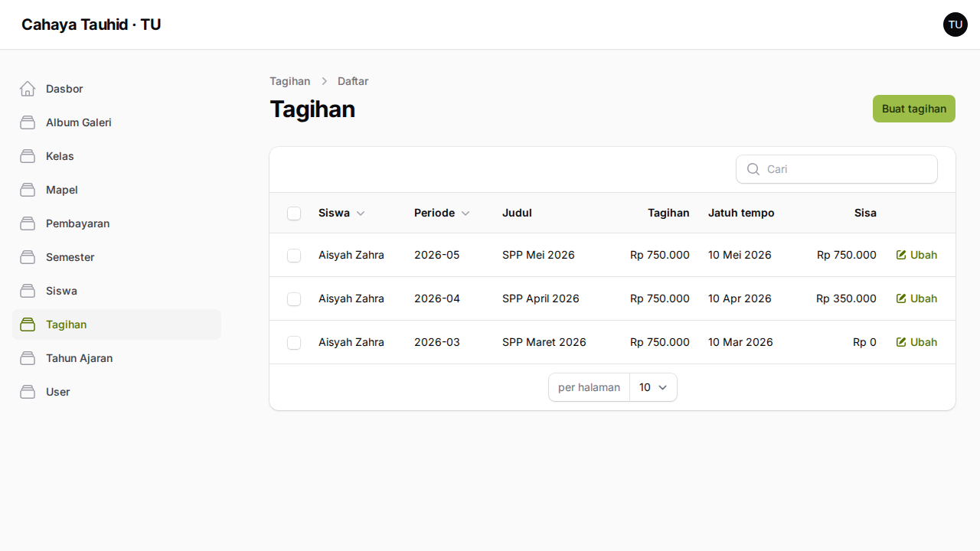The height and width of the screenshot is (551, 980).
Task: Click the Cahaya Tauhid · TU brand title
Action: coord(91,24)
